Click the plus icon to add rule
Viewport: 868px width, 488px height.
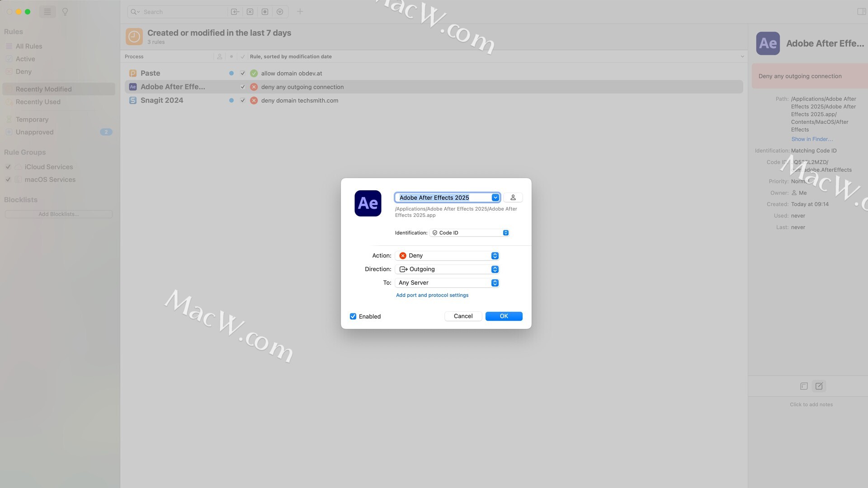300,12
